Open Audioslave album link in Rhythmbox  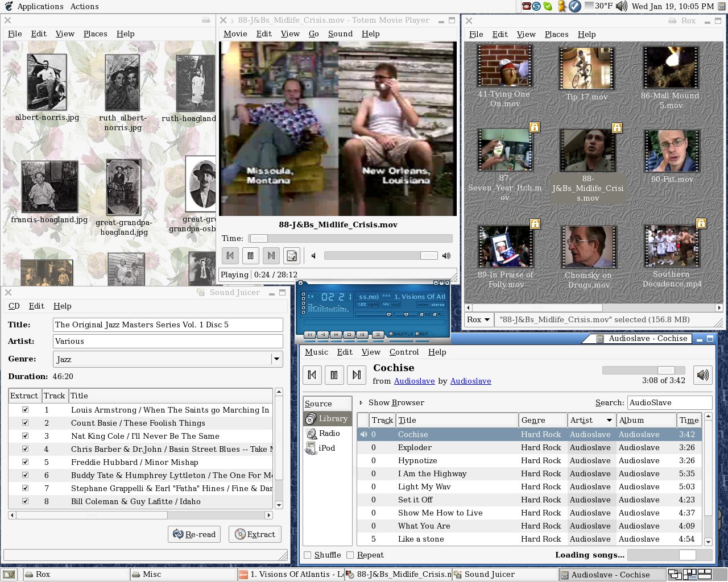[414, 381]
